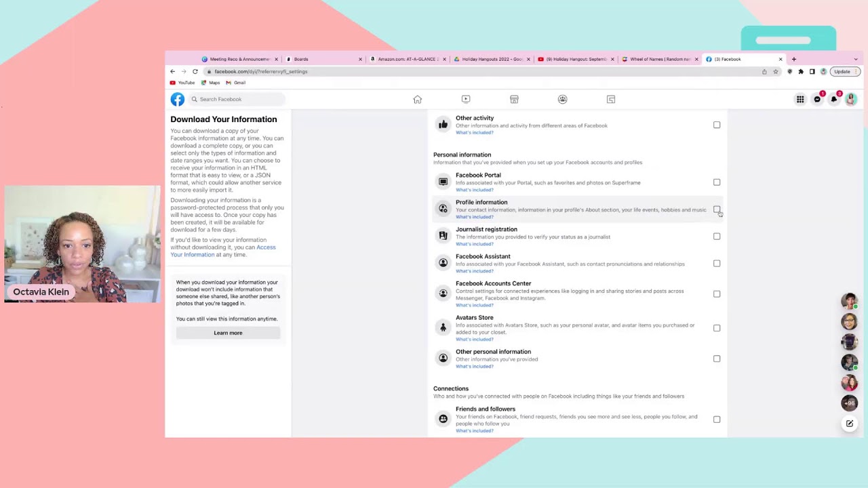The image size is (868, 488).
Task: Check the Profile information checkbox
Action: click(x=717, y=209)
